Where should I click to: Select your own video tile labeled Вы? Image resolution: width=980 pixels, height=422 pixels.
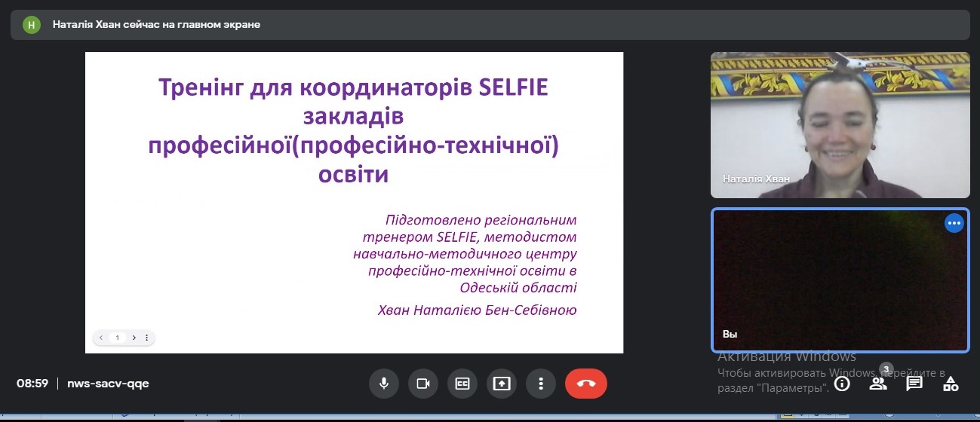click(x=840, y=280)
